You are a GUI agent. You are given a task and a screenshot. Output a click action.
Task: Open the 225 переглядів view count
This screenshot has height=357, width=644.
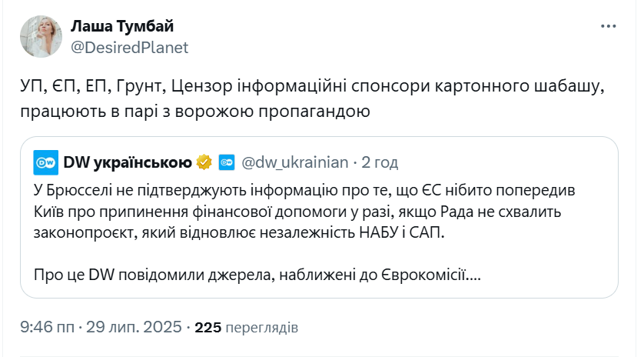(247, 327)
